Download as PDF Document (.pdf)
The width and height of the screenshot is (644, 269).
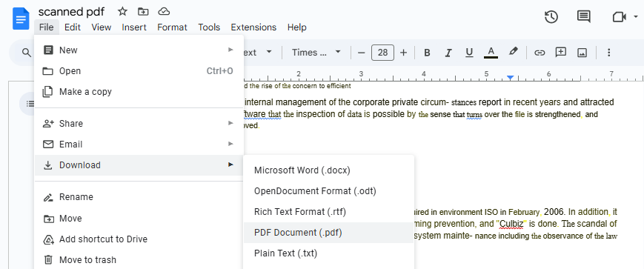point(328,233)
